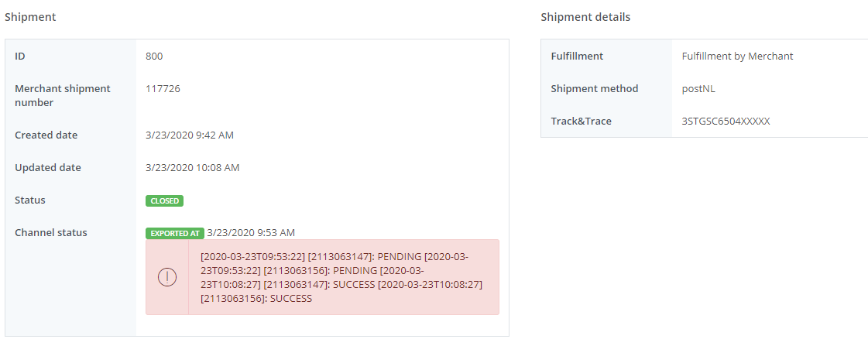Click the merchant shipment number 117726
The height and width of the screenshot is (346, 868).
tap(163, 89)
